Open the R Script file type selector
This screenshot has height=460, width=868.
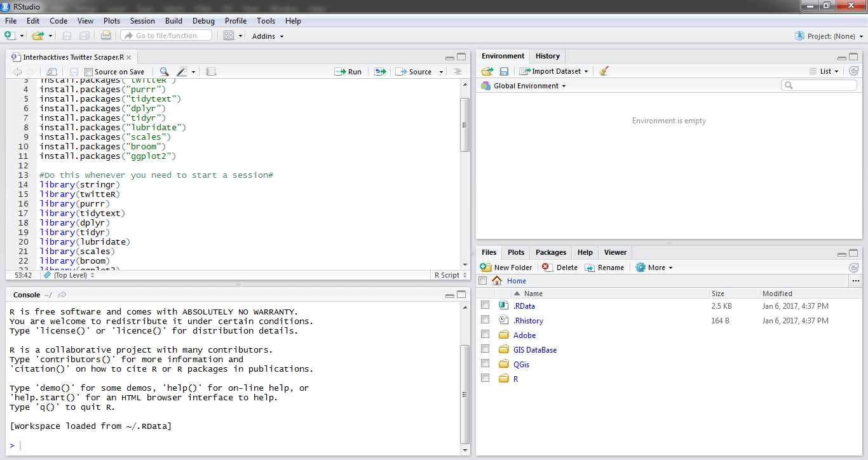(x=451, y=275)
